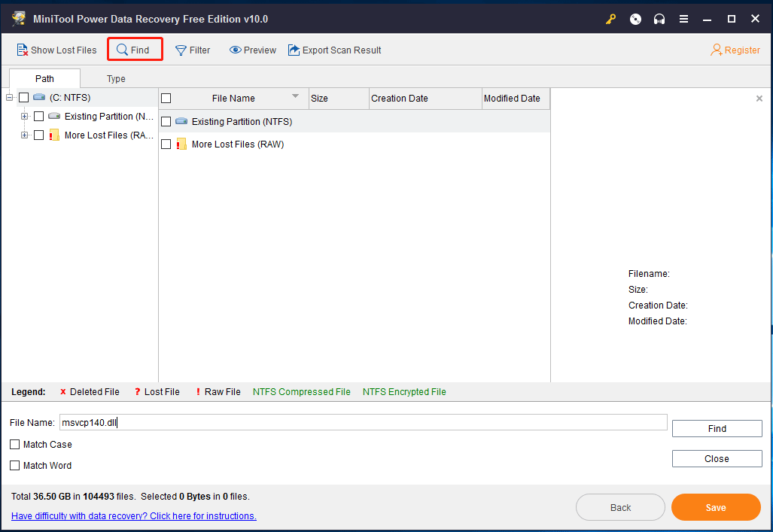
Task: Click the File Name sort arrow
Action: 295,96
